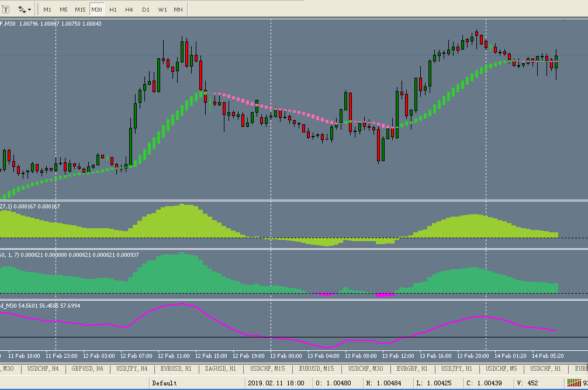Viewport: 588px width, 390px height.
Task: Choose the MN monthly timeframe
Action: tap(178, 10)
